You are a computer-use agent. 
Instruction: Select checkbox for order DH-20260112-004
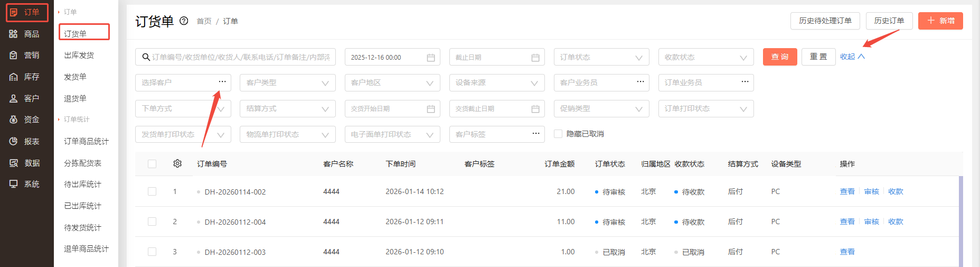coord(152,222)
